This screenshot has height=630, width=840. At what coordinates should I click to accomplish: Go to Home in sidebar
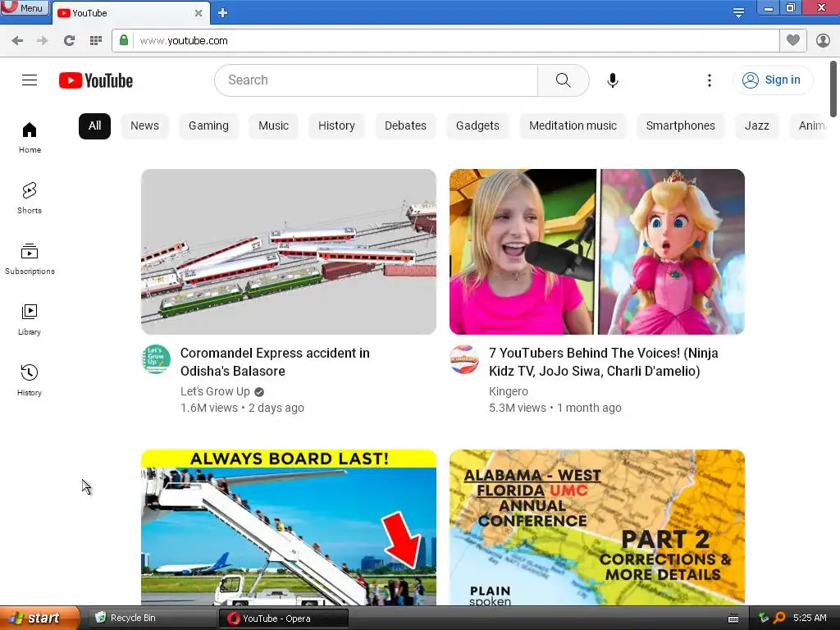coord(30,138)
